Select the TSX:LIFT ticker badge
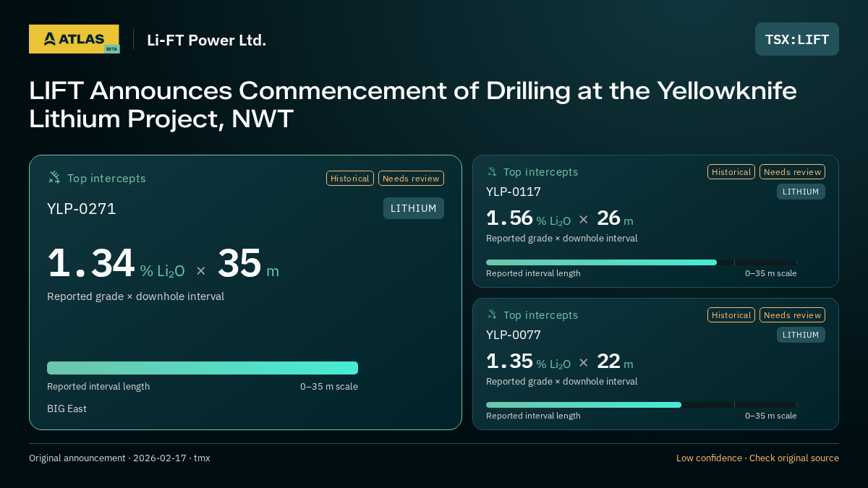Screen dimensions: 868x488 coord(797,39)
